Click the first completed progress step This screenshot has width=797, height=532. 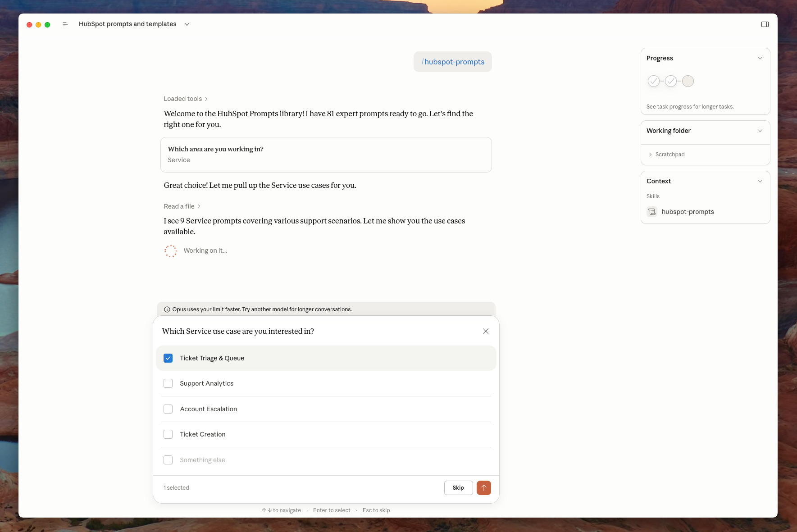[654, 81]
